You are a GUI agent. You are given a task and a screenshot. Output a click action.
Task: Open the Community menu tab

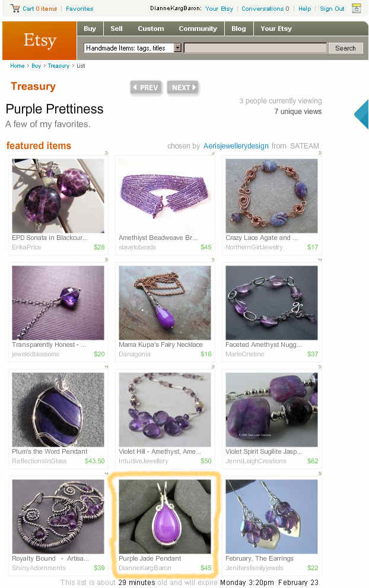pyautogui.click(x=198, y=29)
